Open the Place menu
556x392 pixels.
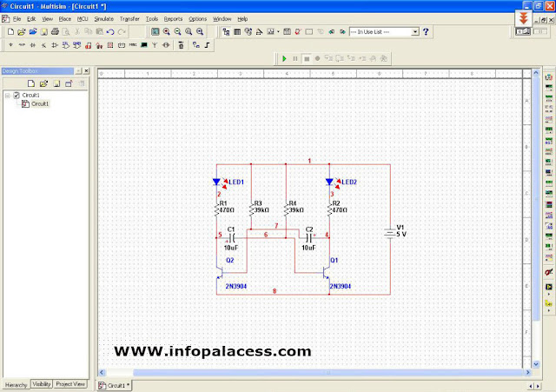coord(65,19)
